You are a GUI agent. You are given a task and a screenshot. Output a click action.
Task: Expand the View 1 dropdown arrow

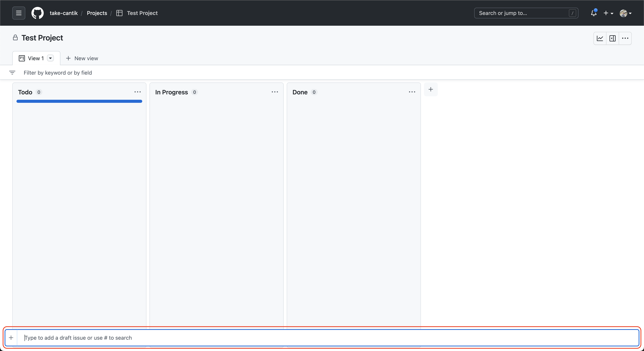click(50, 58)
